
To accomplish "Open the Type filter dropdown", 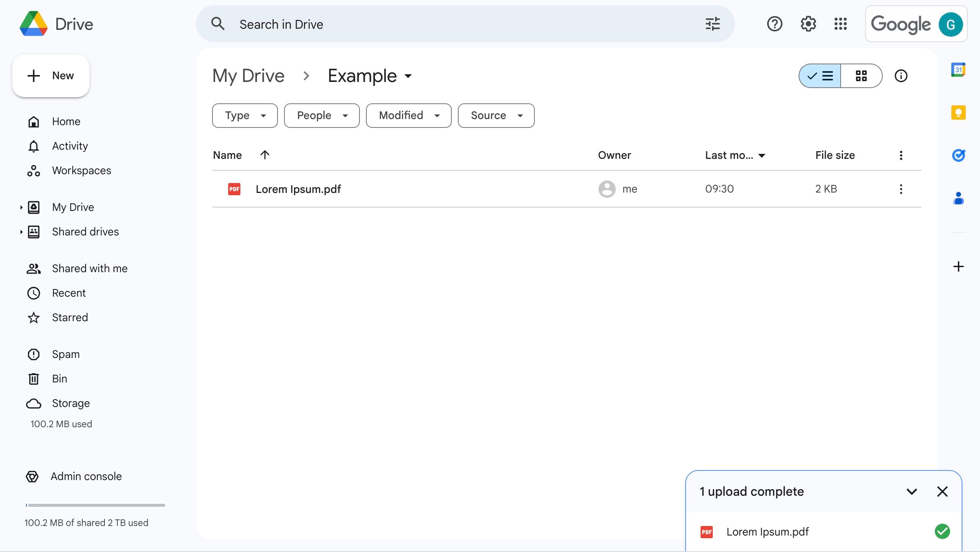I will pyautogui.click(x=244, y=115).
